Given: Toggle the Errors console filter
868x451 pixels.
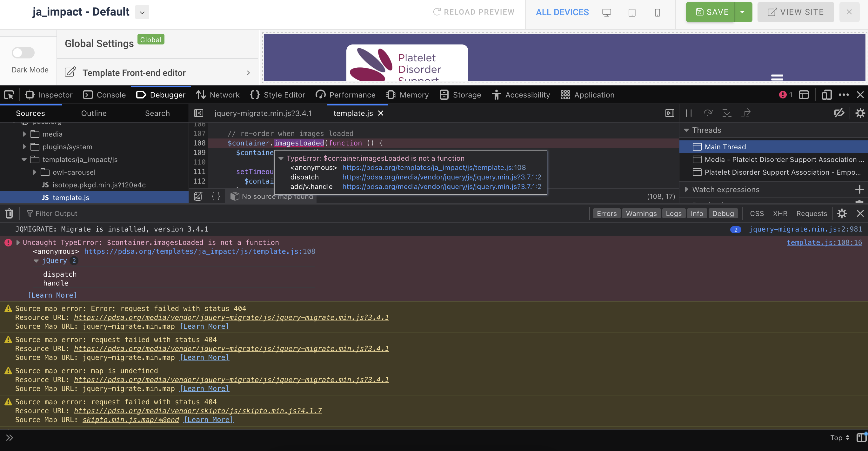Looking at the screenshot, I should [606, 214].
